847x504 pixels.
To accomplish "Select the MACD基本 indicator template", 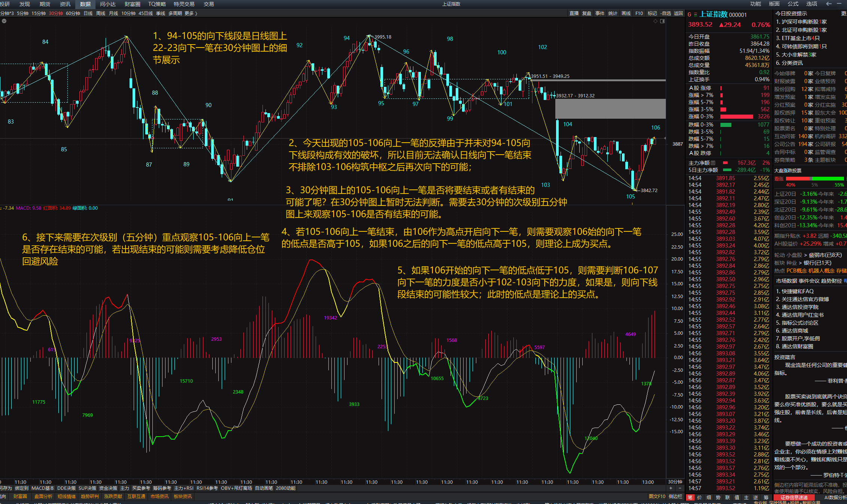I will coord(43,488).
